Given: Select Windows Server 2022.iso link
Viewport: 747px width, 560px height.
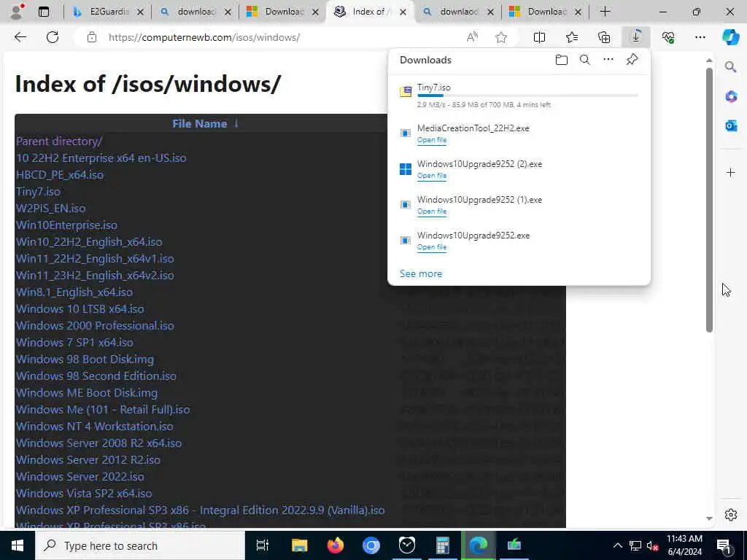Looking at the screenshot, I should tap(80, 476).
